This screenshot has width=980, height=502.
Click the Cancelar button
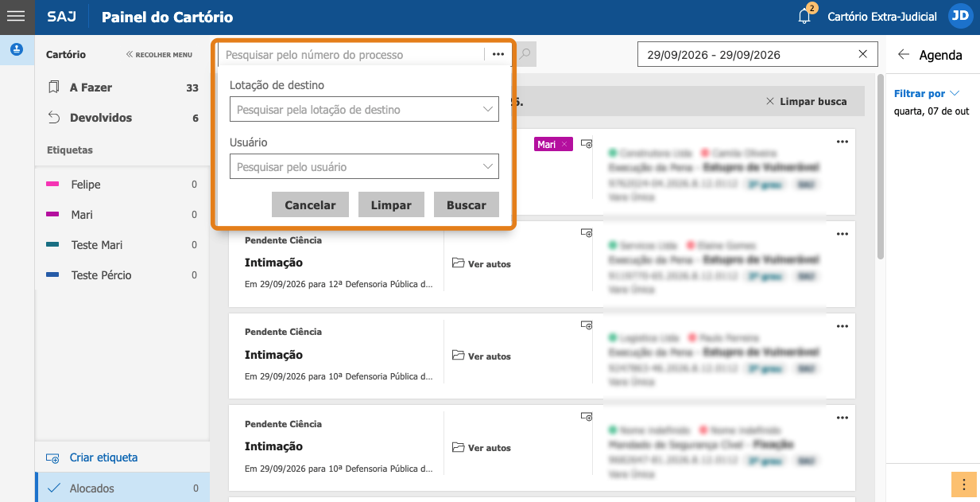[310, 204]
